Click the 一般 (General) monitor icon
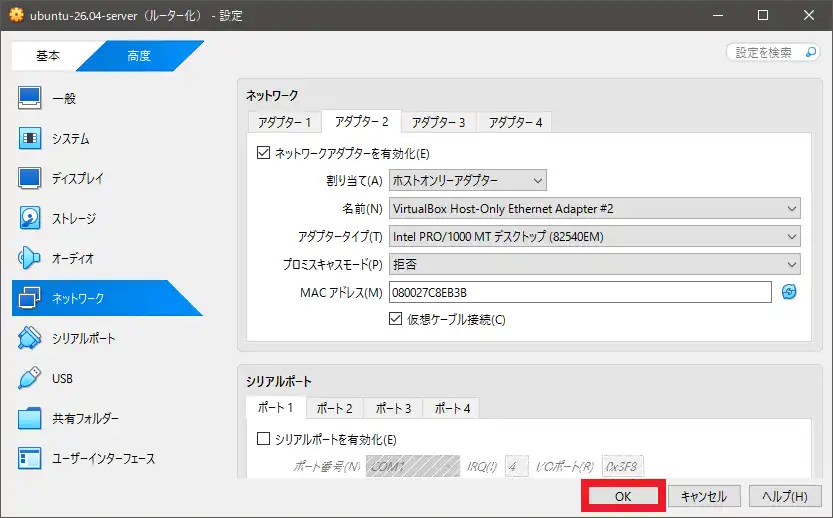Screen dimensions: 833x518 (29, 98)
